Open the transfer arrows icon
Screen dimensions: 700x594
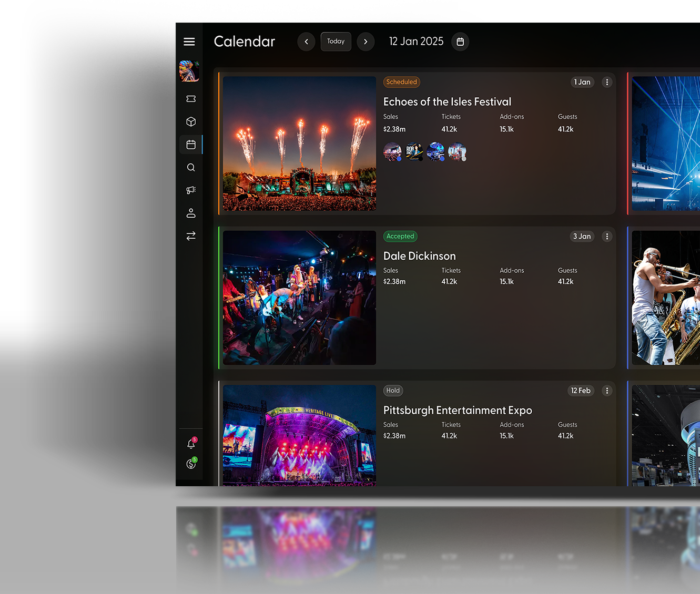(x=191, y=236)
